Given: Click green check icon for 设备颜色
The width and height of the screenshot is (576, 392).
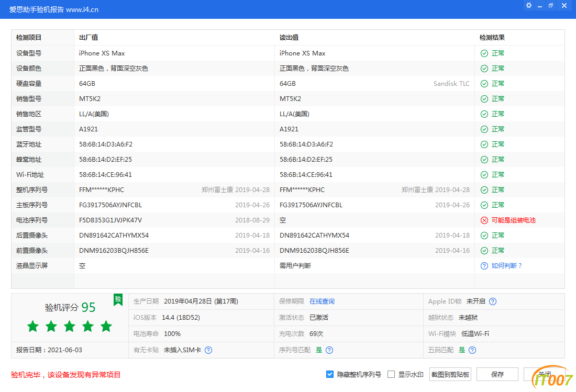Looking at the screenshot, I should [484, 69].
